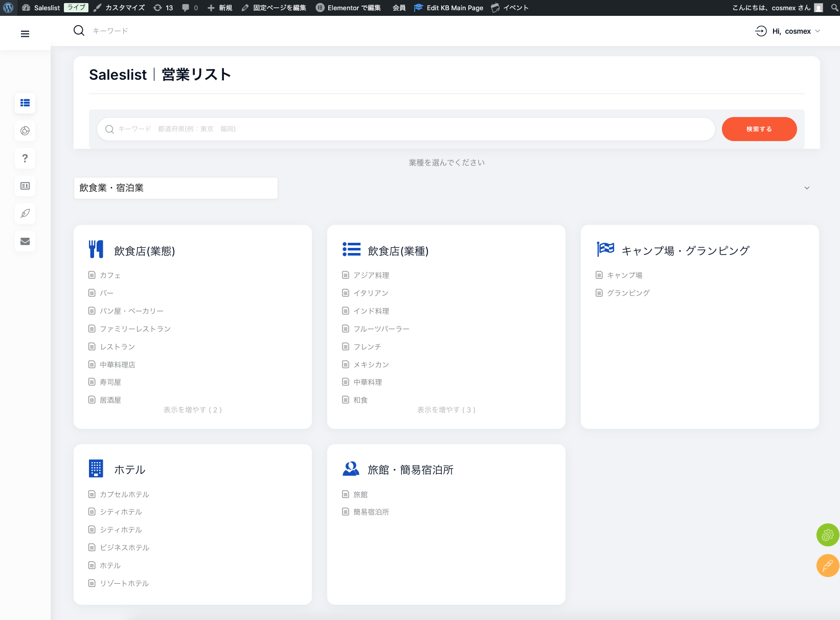Open the ビジネスホテル link
The image size is (840, 620).
[x=125, y=547]
